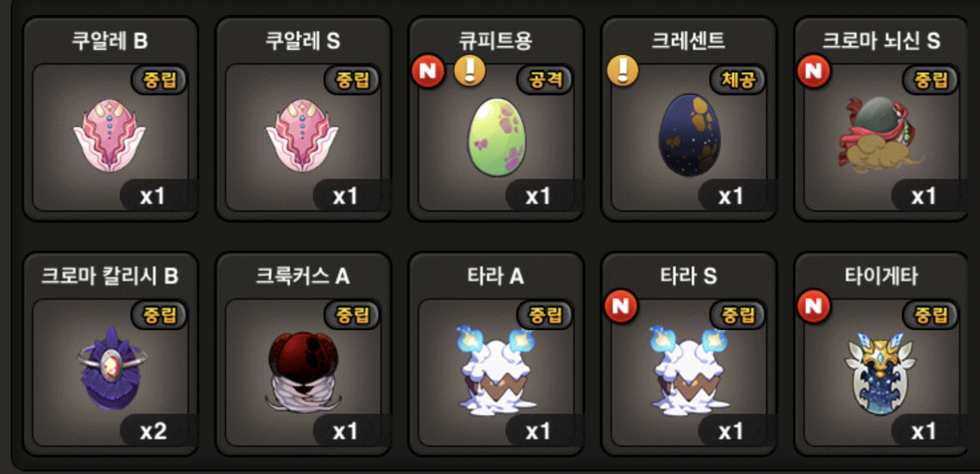This screenshot has width=980, height=474.
Task: Pick the green spotted 큐피트용 egg
Action: pos(497,137)
